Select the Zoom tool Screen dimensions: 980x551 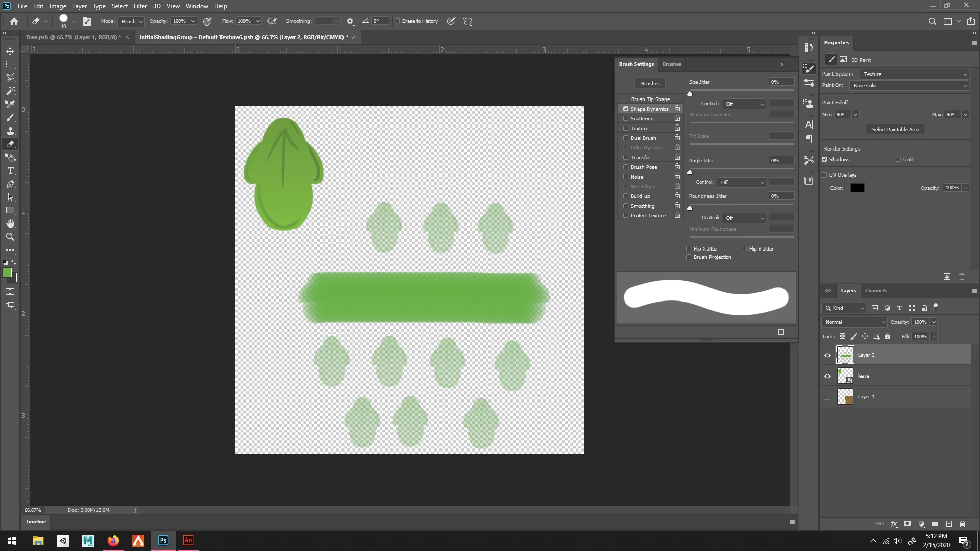[x=10, y=237]
